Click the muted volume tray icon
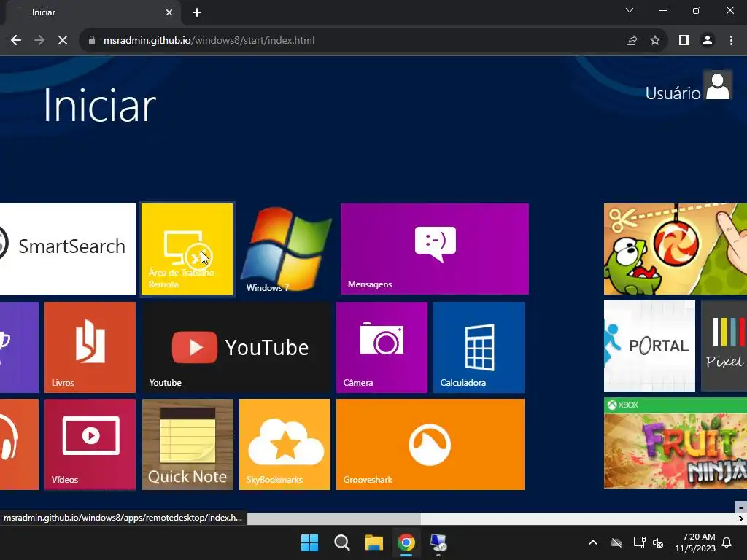Viewport: 747px width, 560px height. [658, 542]
